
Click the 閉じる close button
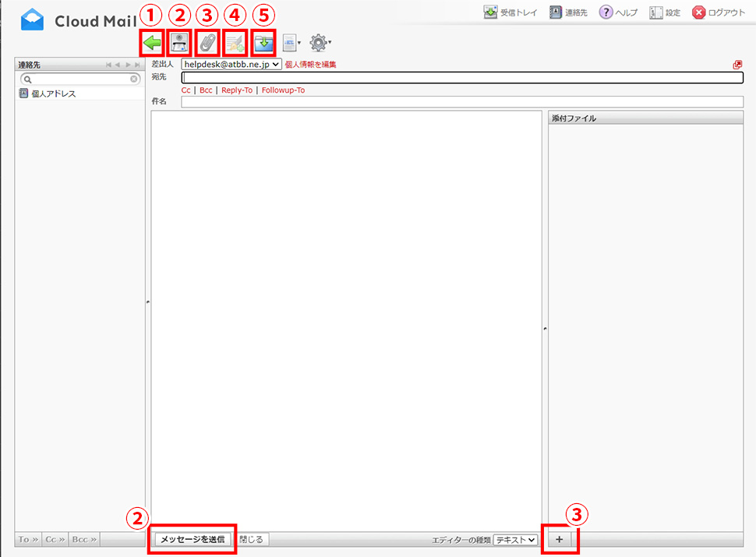(x=252, y=539)
